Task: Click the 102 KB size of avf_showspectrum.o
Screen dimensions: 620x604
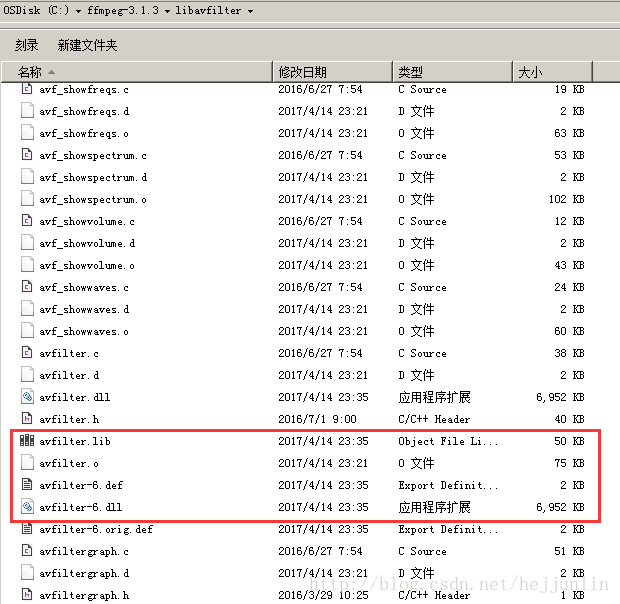Action: coord(567,199)
